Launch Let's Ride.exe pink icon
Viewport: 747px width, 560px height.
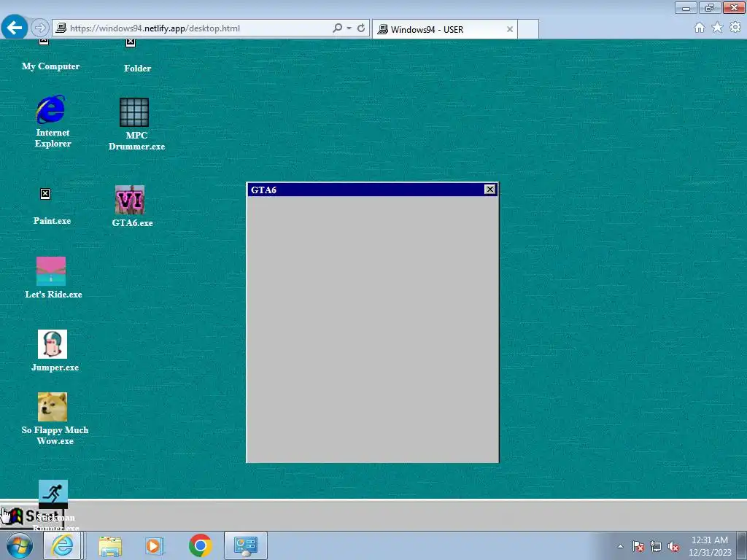[51, 271]
